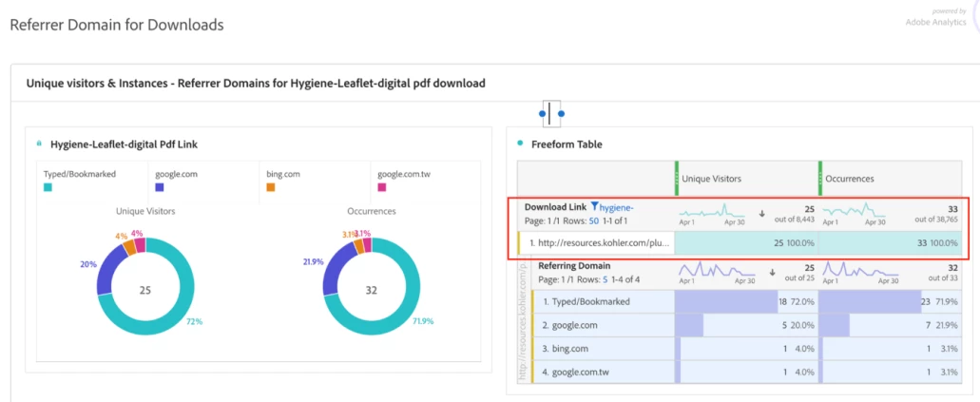Click the bing.com Unique Visitors 1 4.0% cell
The height and width of the screenshot is (402, 980).
(x=746, y=348)
